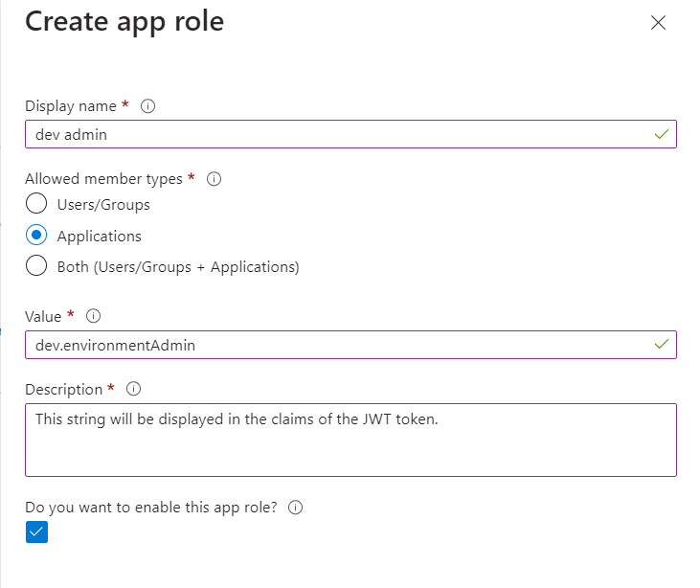Open the info tooltip beside Value
The width and height of the screenshot is (700, 588).
pos(93,316)
